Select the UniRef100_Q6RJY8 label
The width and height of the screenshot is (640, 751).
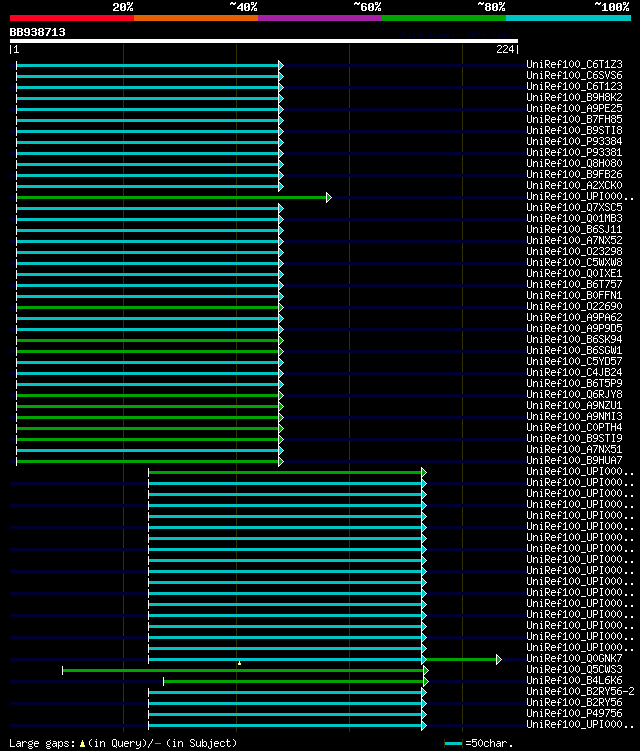tap(574, 395)
